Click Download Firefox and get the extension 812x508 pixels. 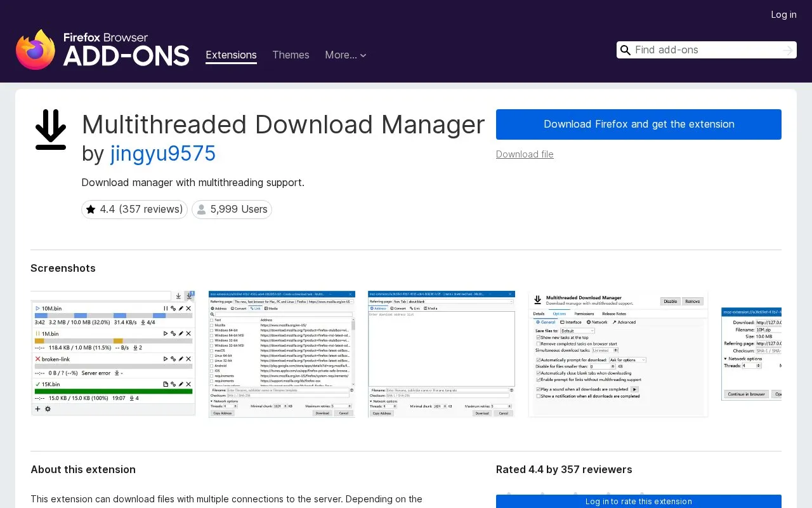[x=639, y=124]
